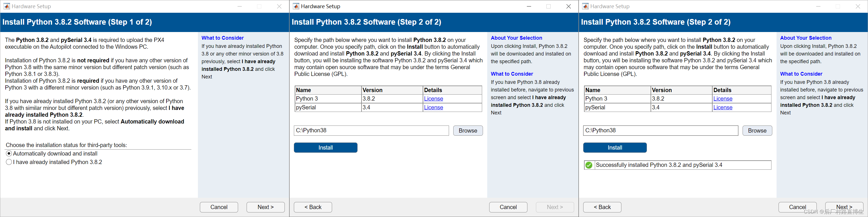Click 'About Your Selection' heading, window without success message

pyautogui.click(x=517, y=38)
